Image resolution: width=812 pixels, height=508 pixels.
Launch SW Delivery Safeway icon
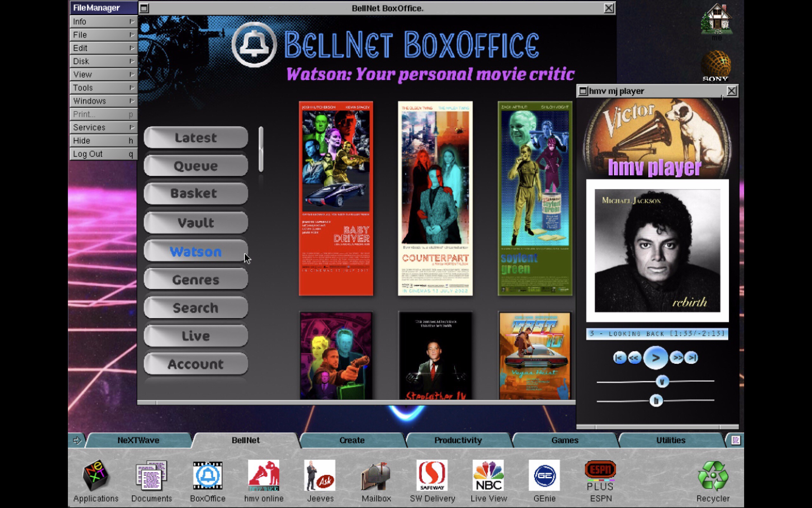[x=432, y=475]
